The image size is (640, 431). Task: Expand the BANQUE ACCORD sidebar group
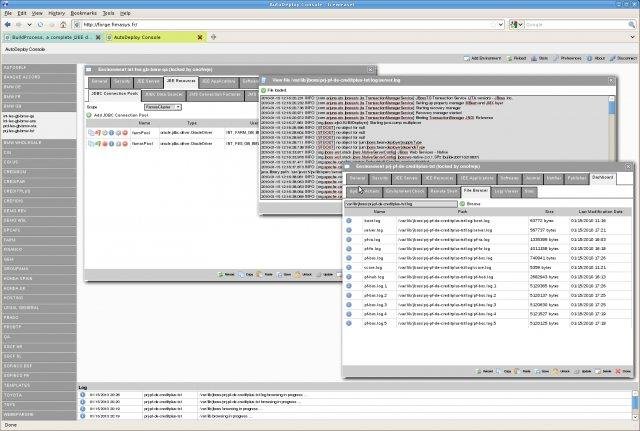click(39, 77)
